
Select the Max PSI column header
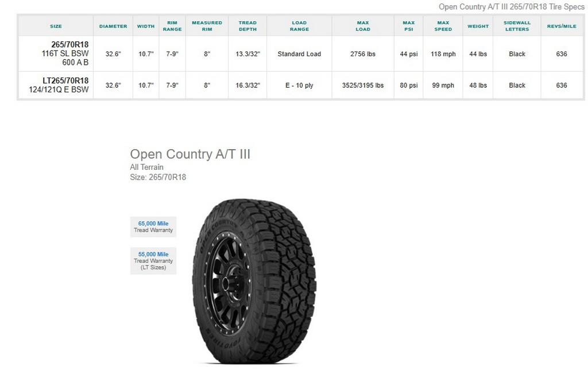click(408, 26)
